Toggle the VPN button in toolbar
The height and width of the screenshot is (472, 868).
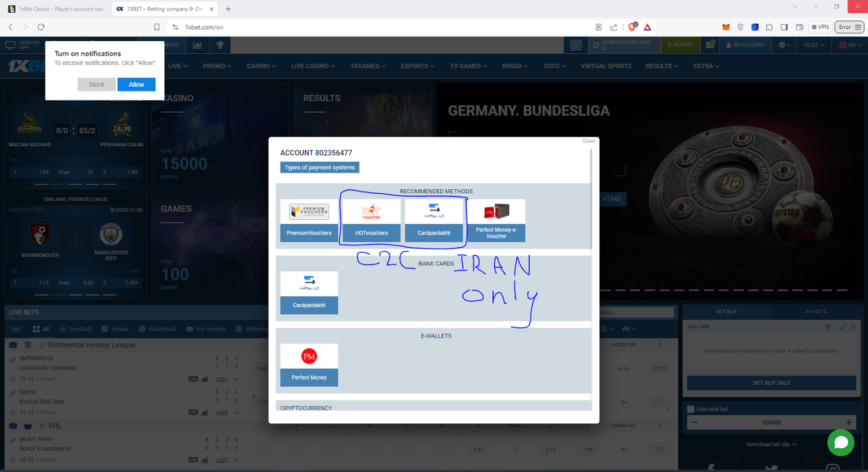820,27
